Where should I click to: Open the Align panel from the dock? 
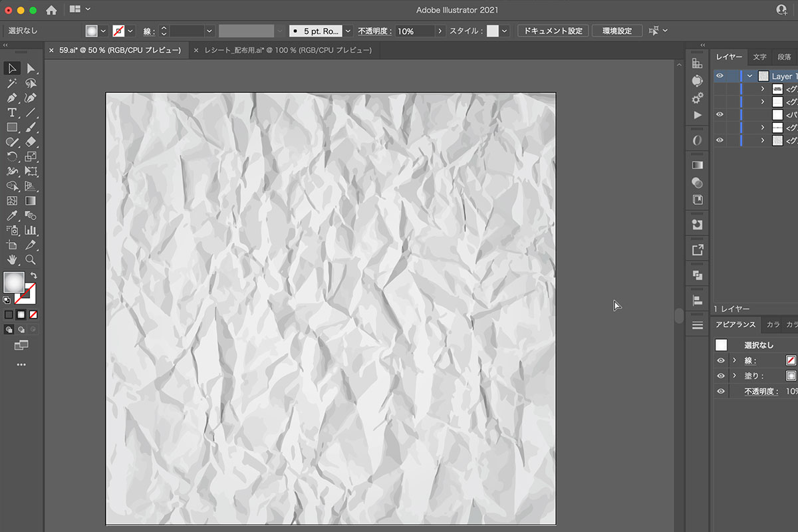coord(697,300)
